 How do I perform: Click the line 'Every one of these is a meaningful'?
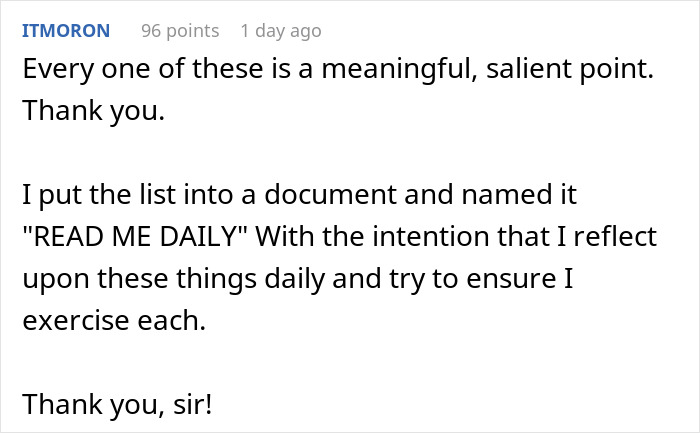(338, 69)
